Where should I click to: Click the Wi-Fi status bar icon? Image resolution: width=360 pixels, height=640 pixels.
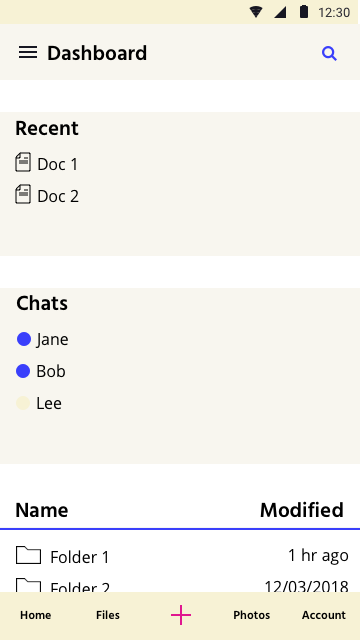click(x=256, y=12)
